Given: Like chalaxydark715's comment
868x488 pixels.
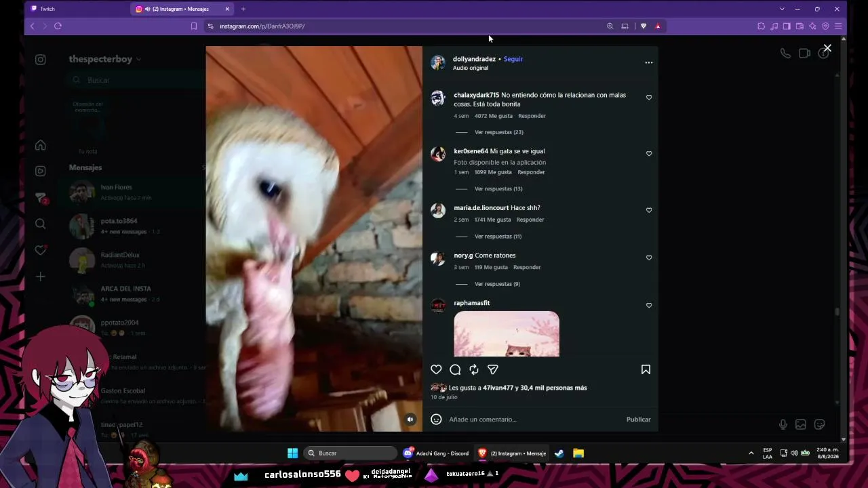Looking at the screenshot, I should (x=649, y=98).
